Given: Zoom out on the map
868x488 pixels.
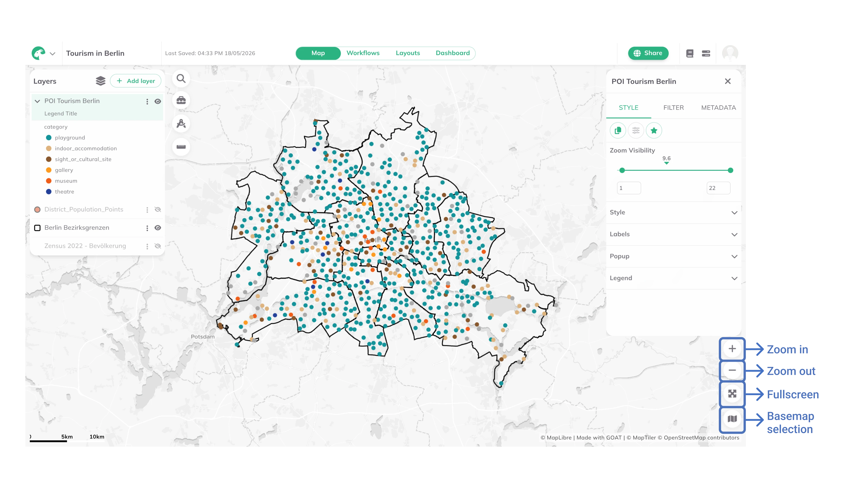Looking at the screenshot, I should point(732,371).
